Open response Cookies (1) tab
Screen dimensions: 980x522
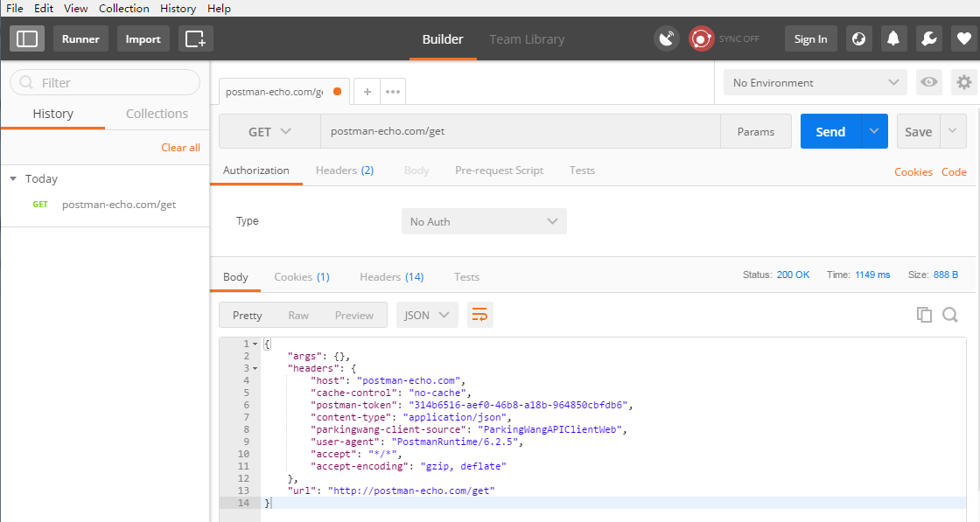click(302, 277)
